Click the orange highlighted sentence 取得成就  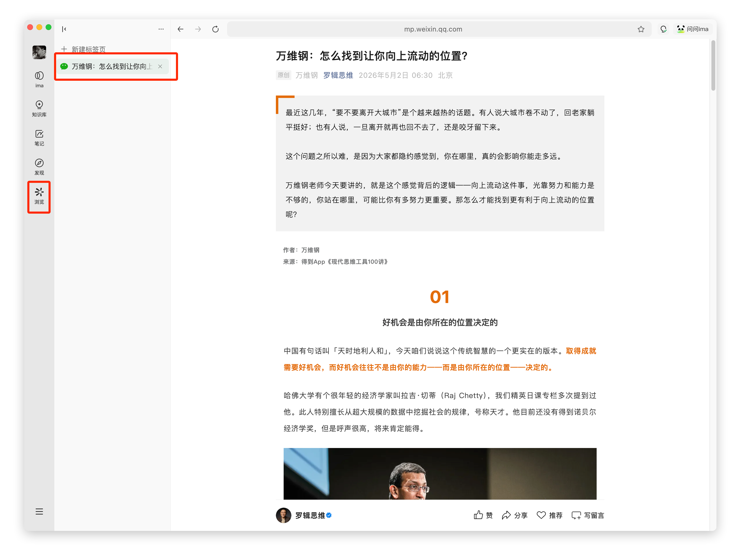[x=440, y=359]
